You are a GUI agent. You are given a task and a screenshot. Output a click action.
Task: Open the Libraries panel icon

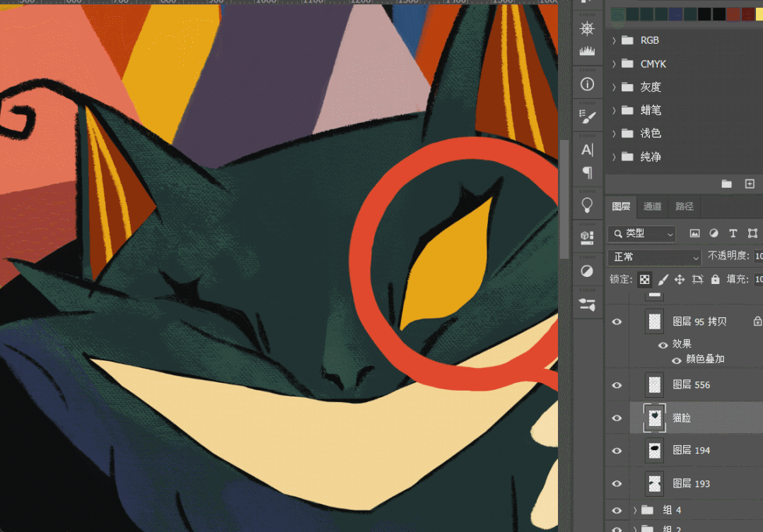click(588, 238)
